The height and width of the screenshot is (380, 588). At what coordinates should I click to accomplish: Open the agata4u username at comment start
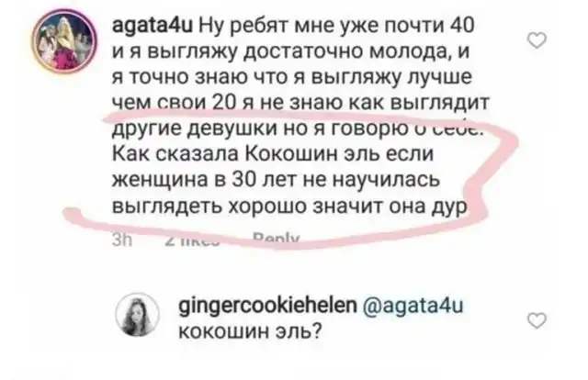coord(153,27)
